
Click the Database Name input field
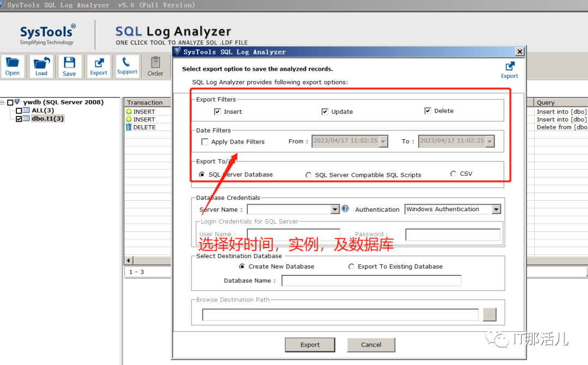click(371, 281)
